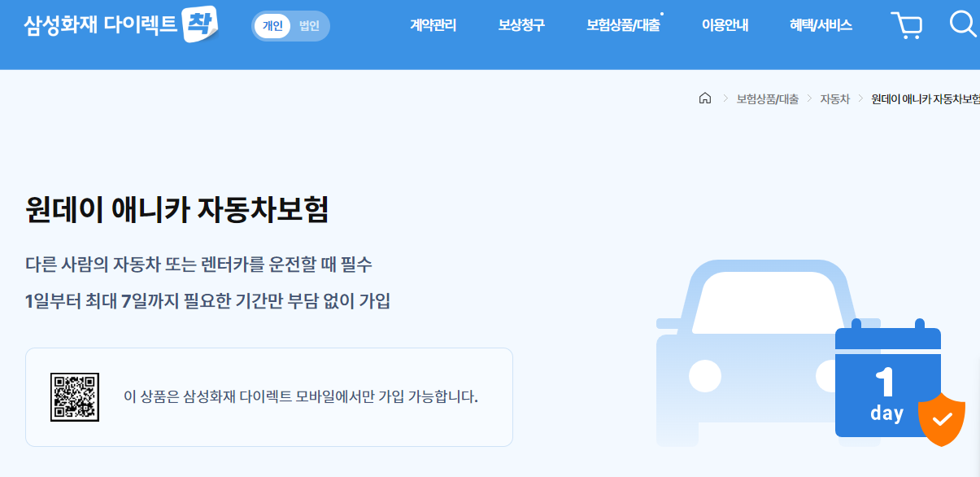Click the orange shield checkmark badge

click(x=942, y=418)
